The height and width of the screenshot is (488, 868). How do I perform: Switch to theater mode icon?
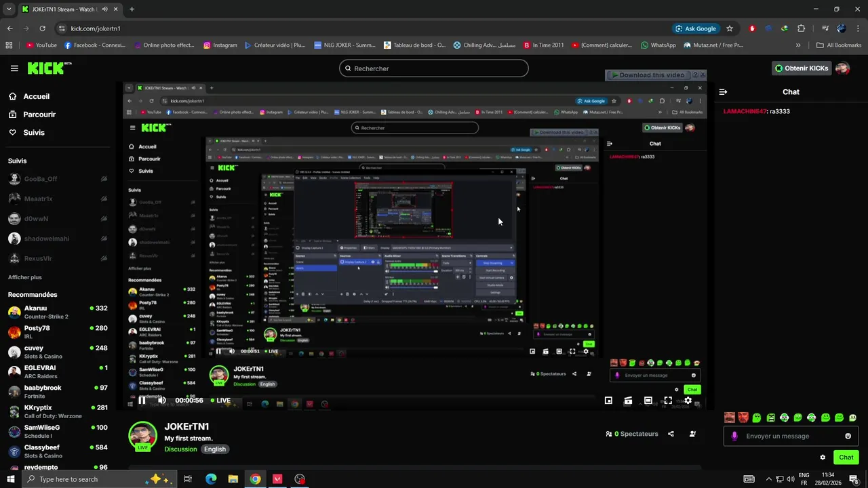[648, 401]
